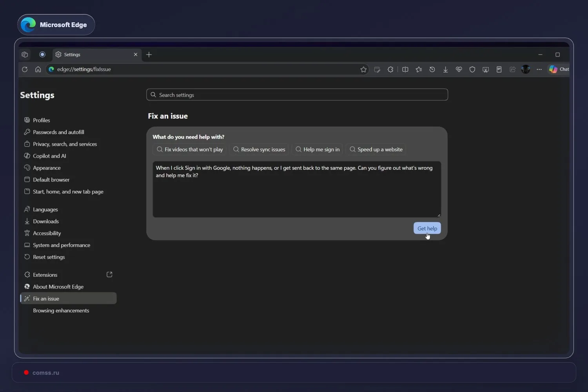Image resolution: width=588 pixels, height=392 pixels.
Task: Go to the Home page icon
Action: pos(38,69)
